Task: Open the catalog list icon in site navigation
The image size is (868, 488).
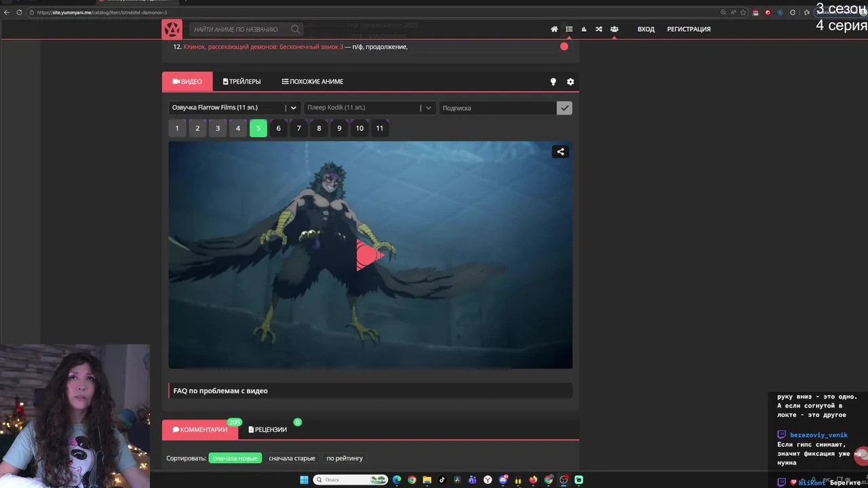Action: click(x=569, y=29)
